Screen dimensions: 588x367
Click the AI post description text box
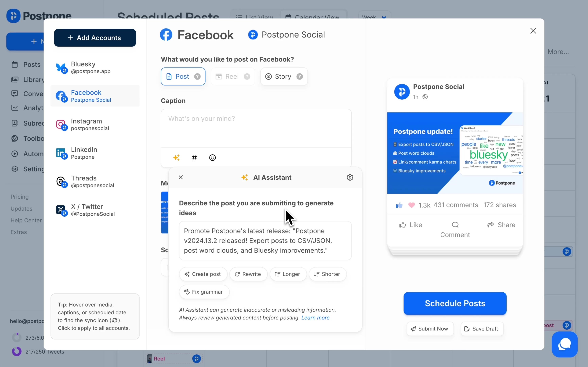pyautogui.click(x=265, y=241)
